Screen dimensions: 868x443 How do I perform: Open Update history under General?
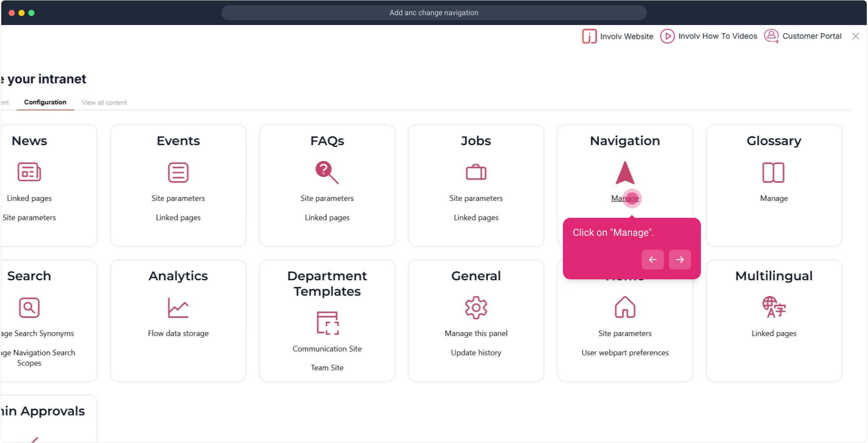tap(476, 353)
